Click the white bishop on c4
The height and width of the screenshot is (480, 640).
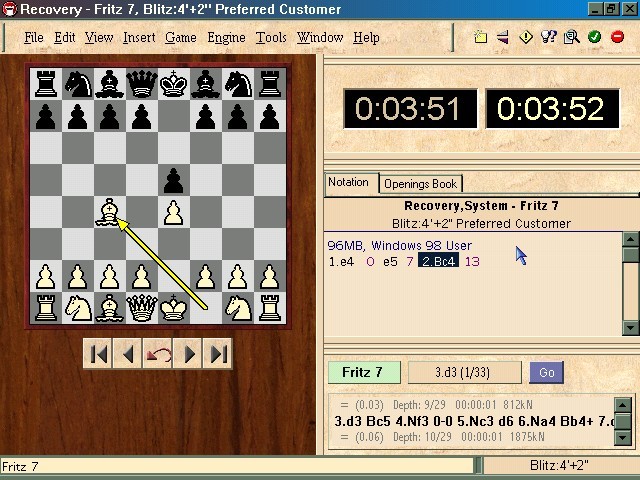pos(110,212)
